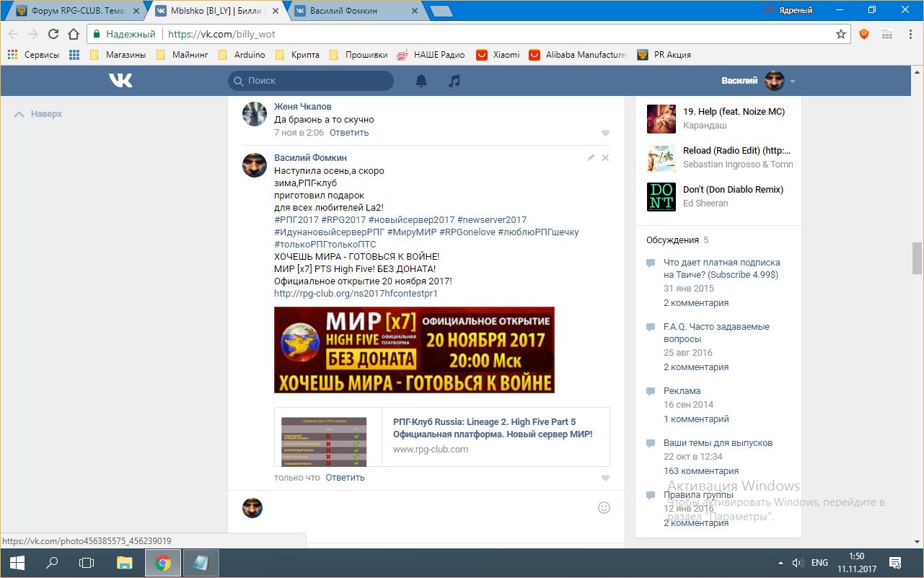Open the rpg-club.org contest link
The image size is (924, 578).
pyautogui.click(x=356, y=294)
